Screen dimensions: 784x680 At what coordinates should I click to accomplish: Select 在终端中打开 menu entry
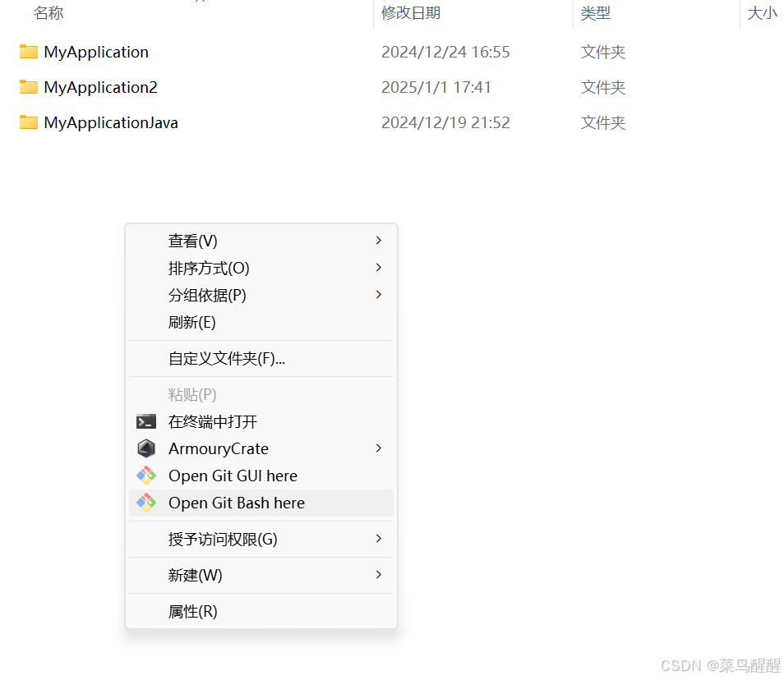coord(261,421)
